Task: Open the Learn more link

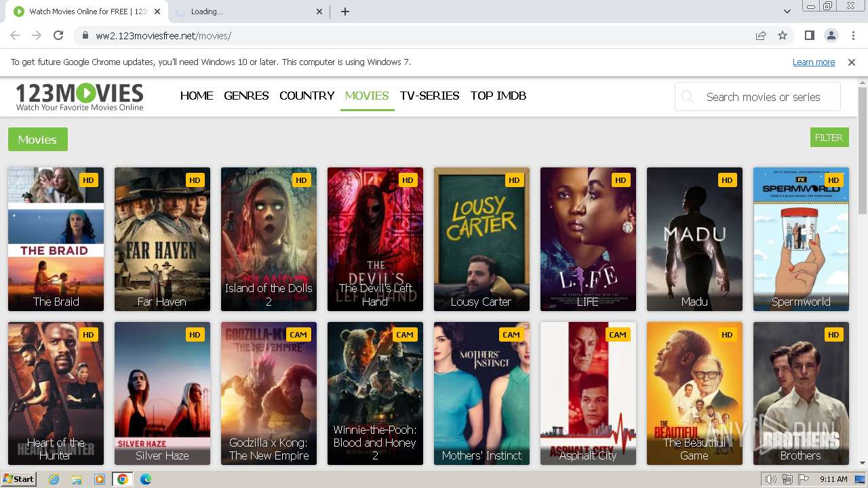Action: tap(814, 62)
